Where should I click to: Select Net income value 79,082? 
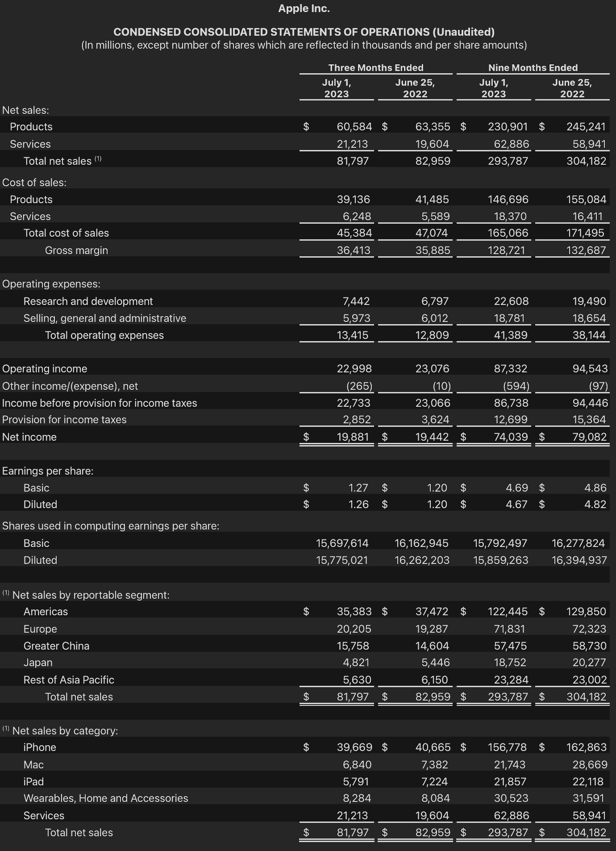590,437
